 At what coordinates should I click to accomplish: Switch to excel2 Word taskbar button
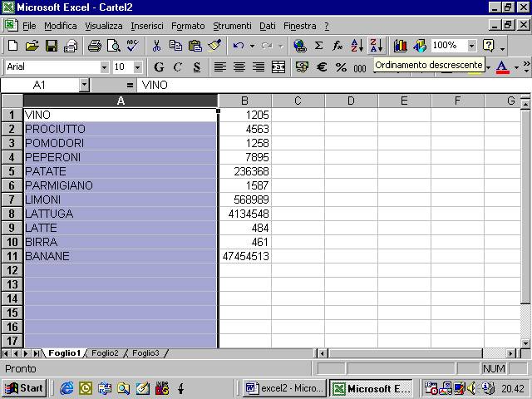coord(284,388)
